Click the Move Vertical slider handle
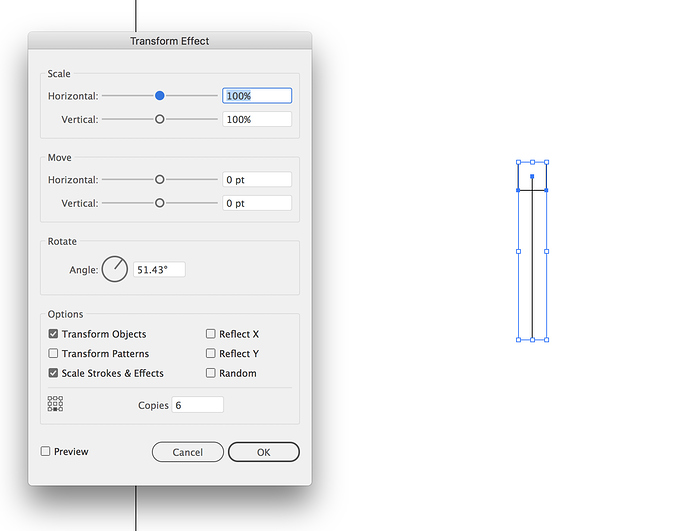690x531 pixels. [x=160, y=203]
